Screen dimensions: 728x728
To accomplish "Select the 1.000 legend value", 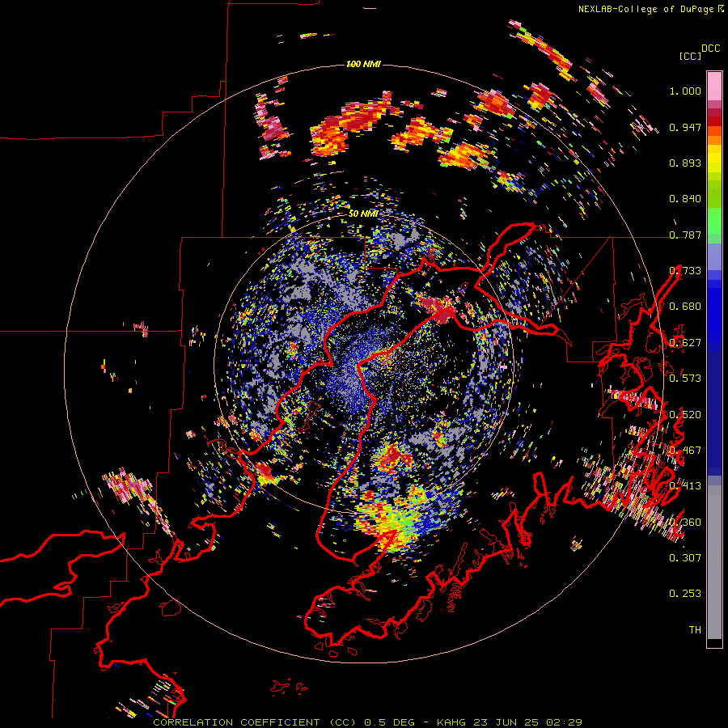I will (685, 91).
